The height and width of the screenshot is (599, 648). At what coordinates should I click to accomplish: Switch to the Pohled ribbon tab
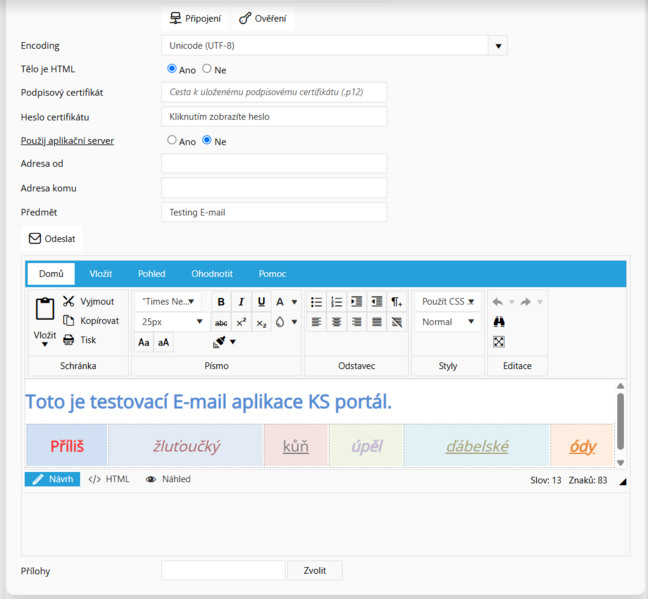tap(152, 274)
